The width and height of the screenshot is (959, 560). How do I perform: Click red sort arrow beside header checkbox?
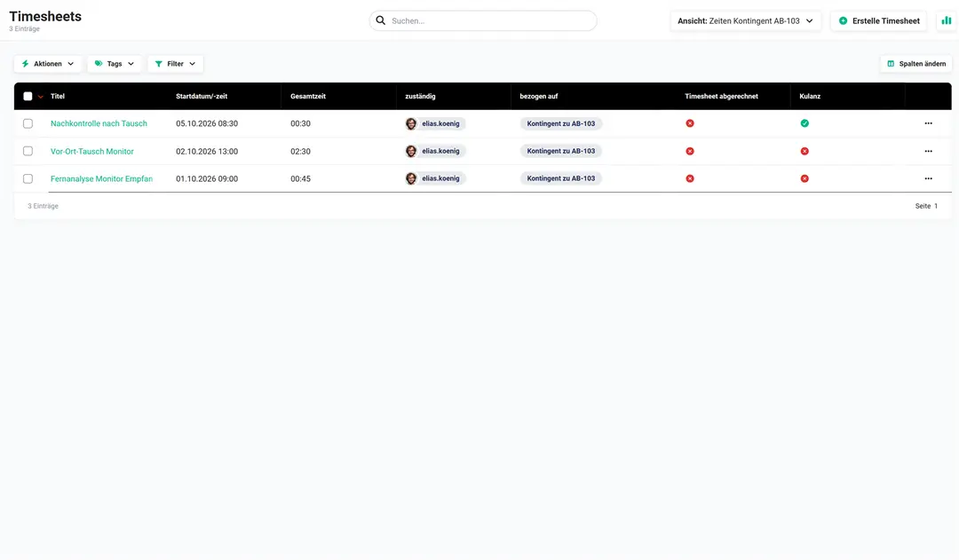point(40,97)
